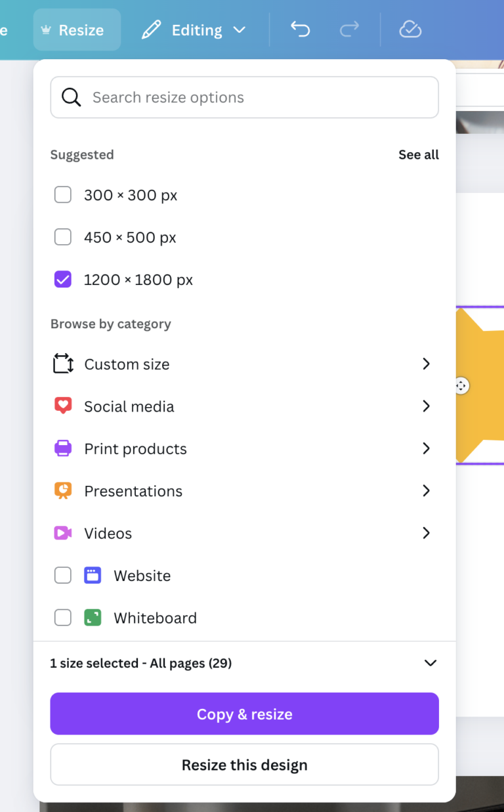Screen dimensions: 504x812
Task: Expand the Custom size chevron arrow
Action: pos(426,364)
